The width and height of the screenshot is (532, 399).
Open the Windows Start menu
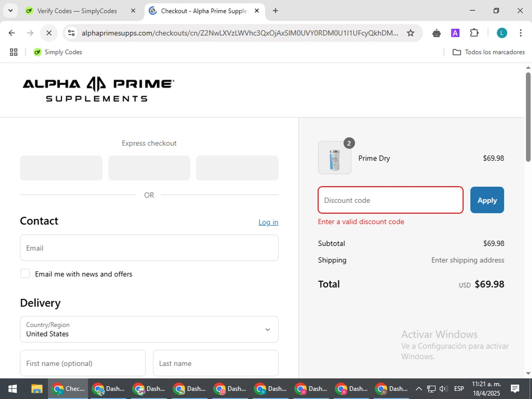tap(12, 389)
